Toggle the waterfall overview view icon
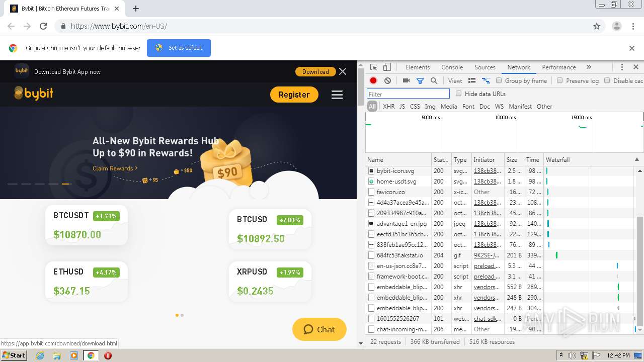The height and width of the screenshot is (362, 644). (486, 80)
